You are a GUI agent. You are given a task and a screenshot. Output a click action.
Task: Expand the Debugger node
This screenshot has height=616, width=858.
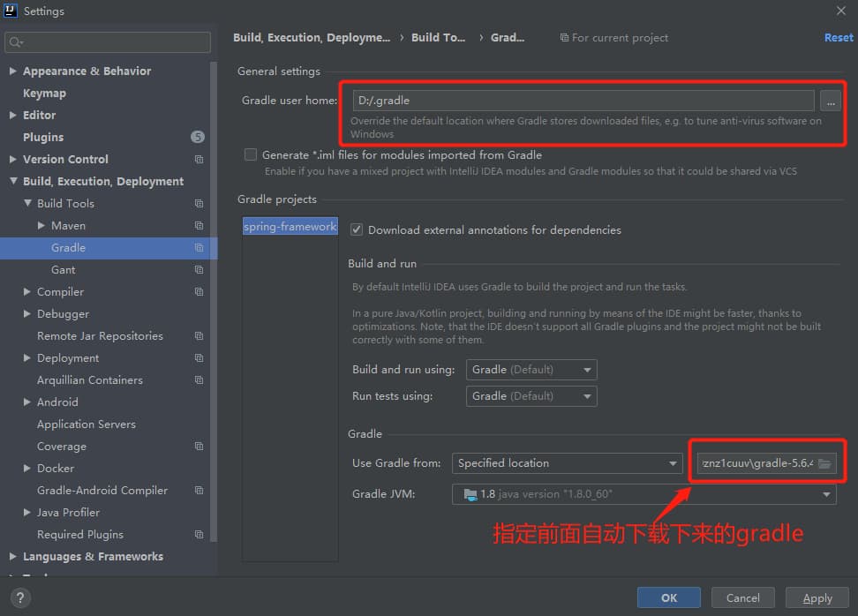coord(26,313)
